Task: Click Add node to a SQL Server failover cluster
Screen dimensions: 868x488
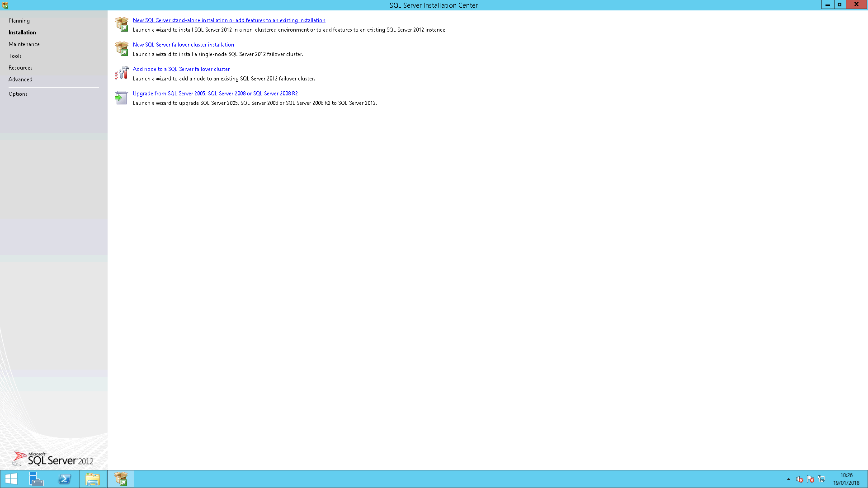Action: click(x=181, y=69)
